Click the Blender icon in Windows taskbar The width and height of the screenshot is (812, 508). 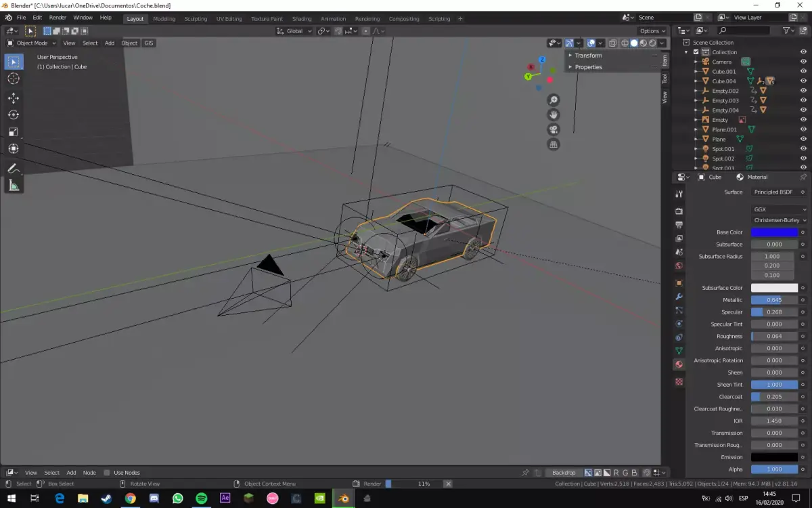344,499
